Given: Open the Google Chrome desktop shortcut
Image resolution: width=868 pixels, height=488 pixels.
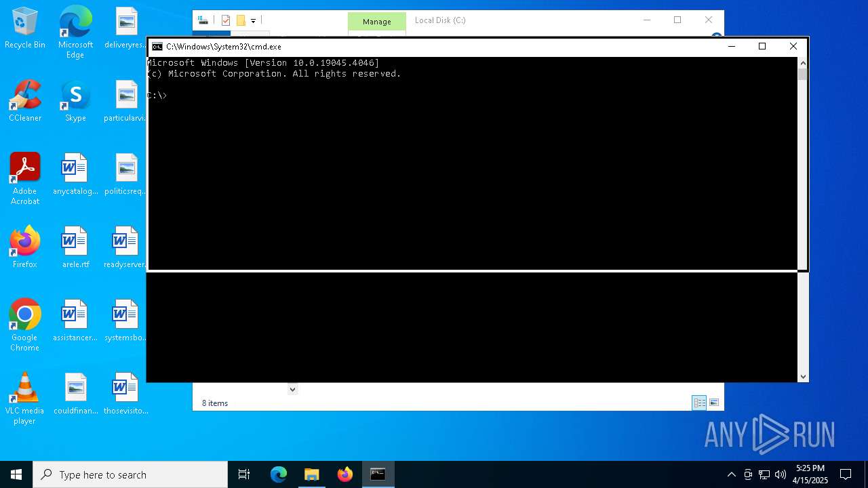Looking at the screenshot, I should click(25, 325).
